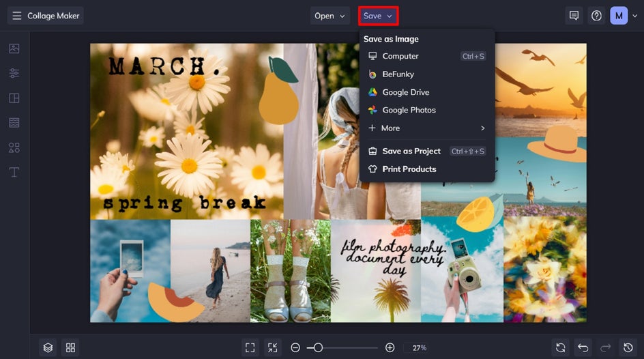Open the Patterns sidebar panel
644x359 pixels.
click(x=14, y=123)
